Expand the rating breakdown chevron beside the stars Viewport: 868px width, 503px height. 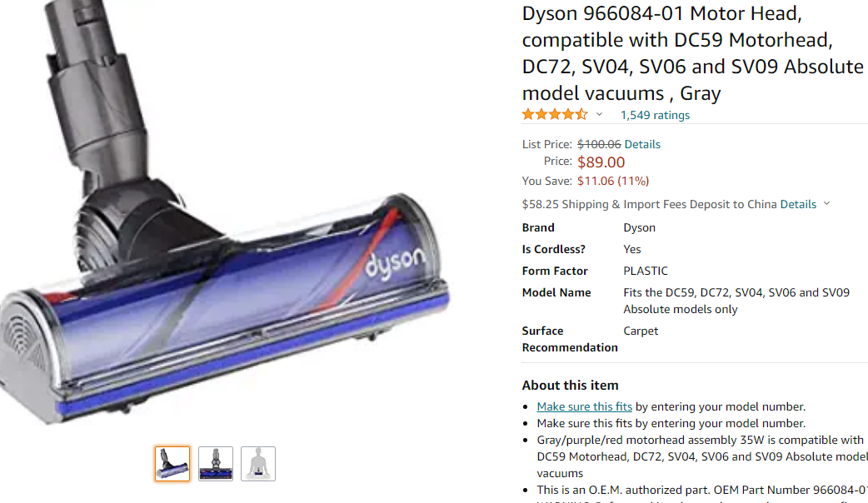tap(599, 115)
